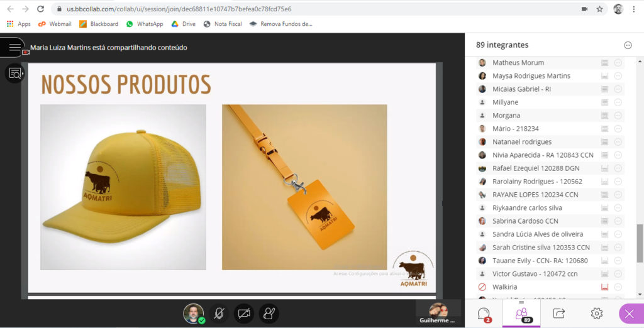Unmute the microphone in the bottom bar

pyautogui.click(x=219, y=313)
